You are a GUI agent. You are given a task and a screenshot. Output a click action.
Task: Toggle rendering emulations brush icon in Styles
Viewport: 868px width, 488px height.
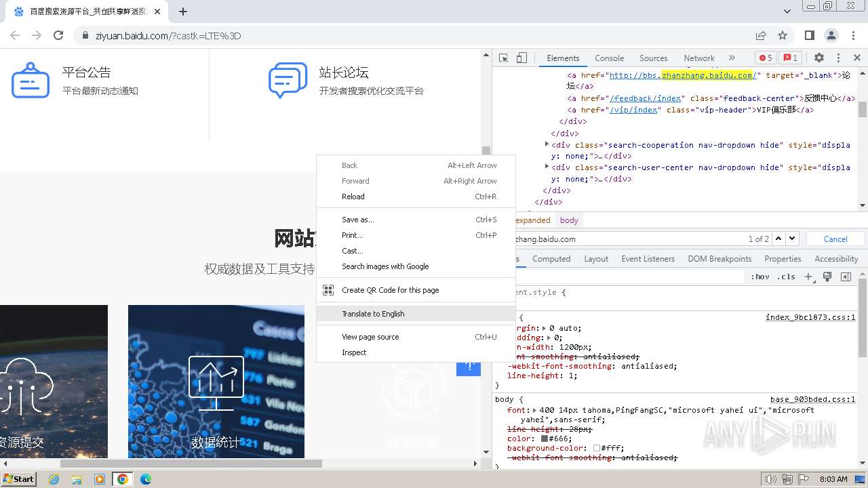827,277
